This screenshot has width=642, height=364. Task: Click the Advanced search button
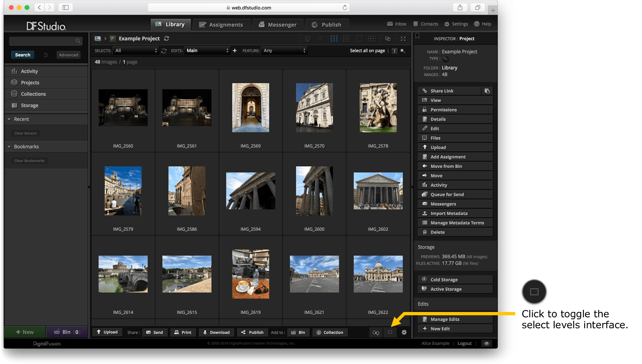(69, 55)
